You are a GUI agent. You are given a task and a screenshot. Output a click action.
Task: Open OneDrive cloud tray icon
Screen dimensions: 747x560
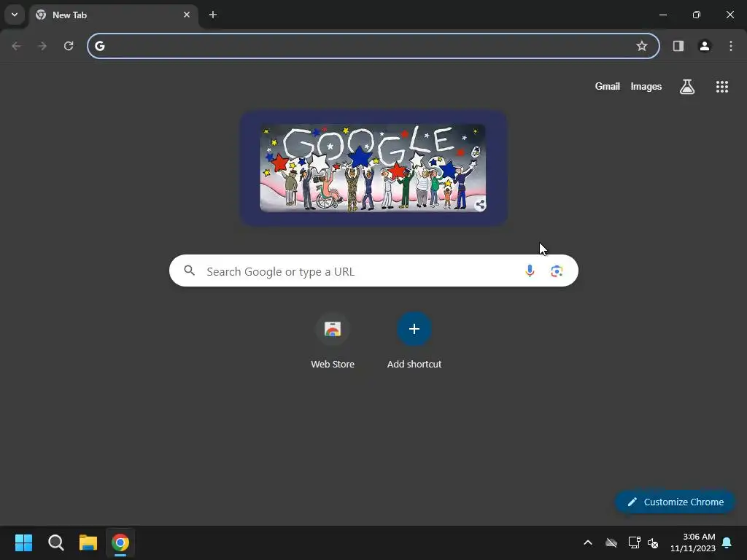pyautogui.click(x=611, y=542)
